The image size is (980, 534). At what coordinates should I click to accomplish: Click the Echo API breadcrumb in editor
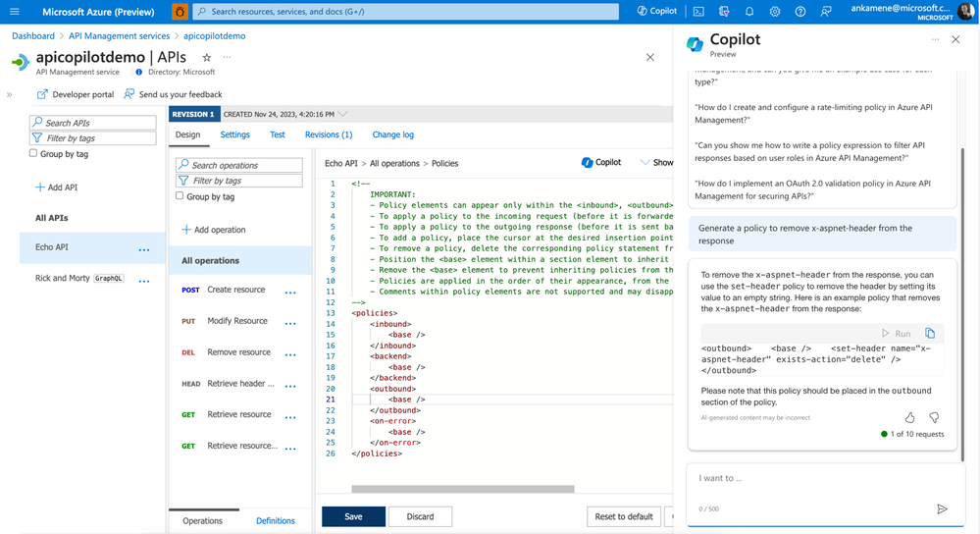pos(341,163)
